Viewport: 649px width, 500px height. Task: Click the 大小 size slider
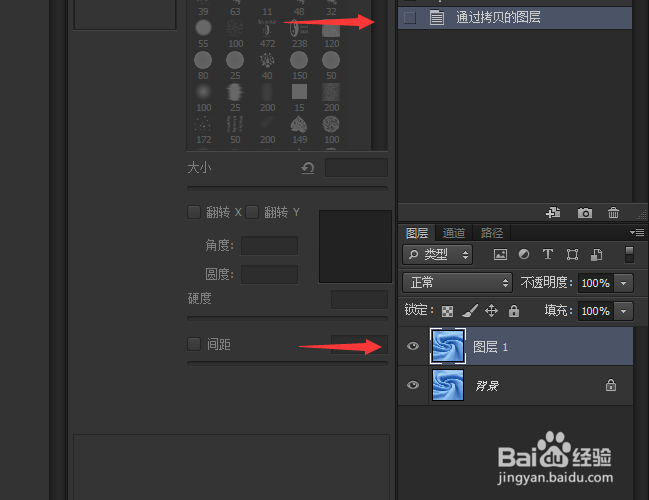tap(287, 188)
